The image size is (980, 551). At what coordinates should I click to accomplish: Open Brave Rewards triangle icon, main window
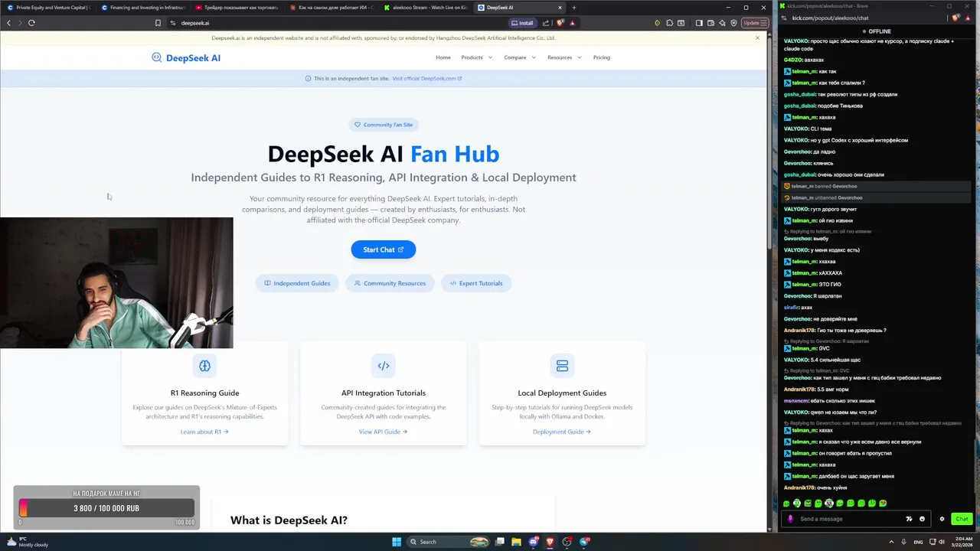[572, 23]
